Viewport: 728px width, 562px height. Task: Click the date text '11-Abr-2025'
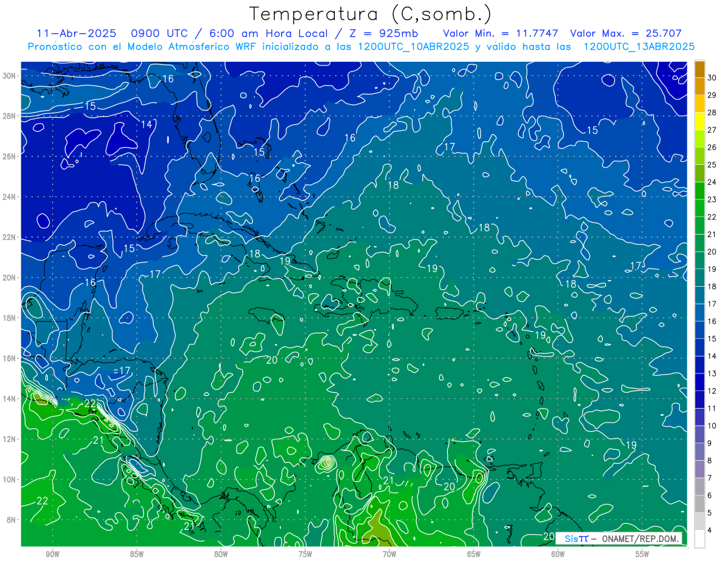(76, 33)
